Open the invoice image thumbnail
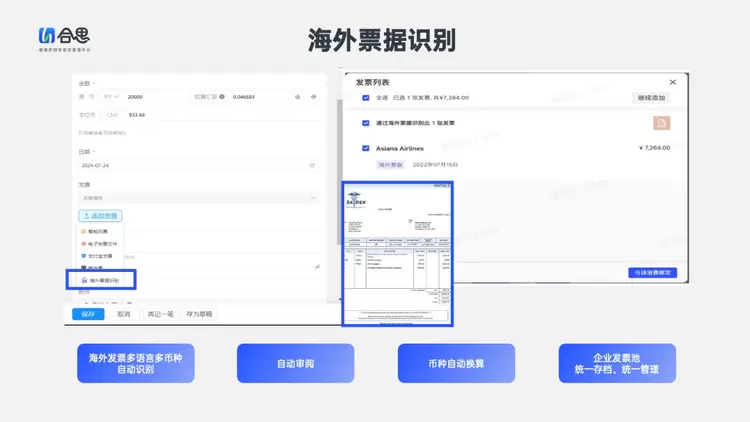 click(397, 253)
